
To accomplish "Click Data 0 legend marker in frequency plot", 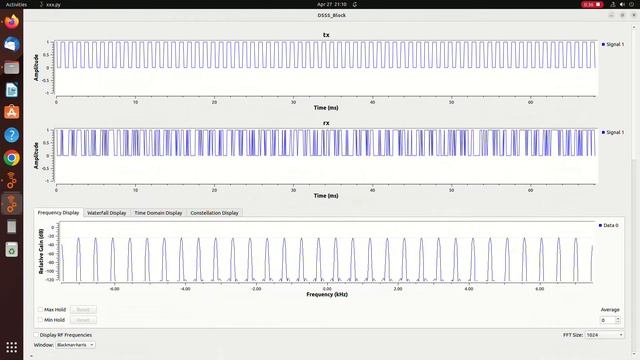I will click(600, 225).
